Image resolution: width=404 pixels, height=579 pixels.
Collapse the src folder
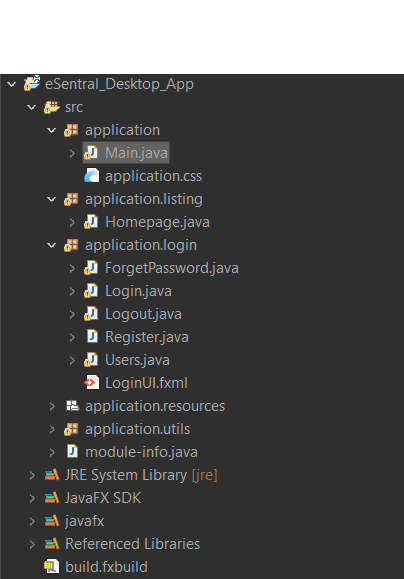32,107
